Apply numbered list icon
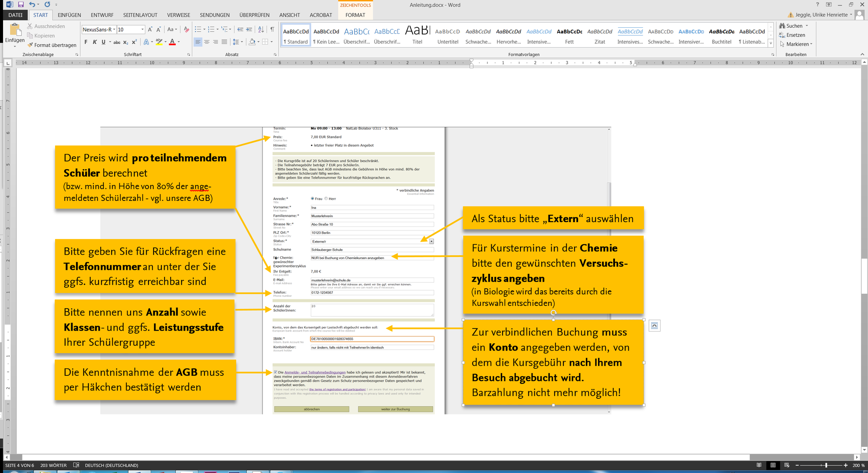This screenshot has width=868, height=473. point(211,30)
